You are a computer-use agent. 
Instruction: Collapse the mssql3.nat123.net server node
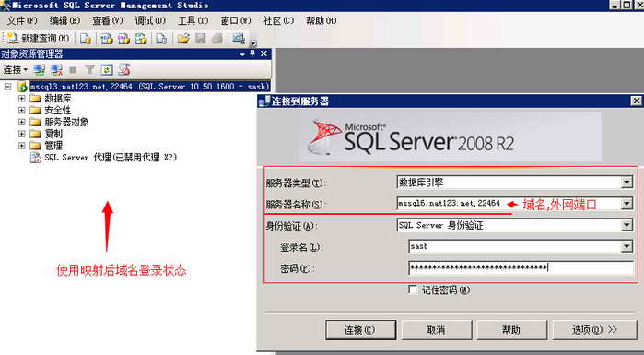pos(7,87)
